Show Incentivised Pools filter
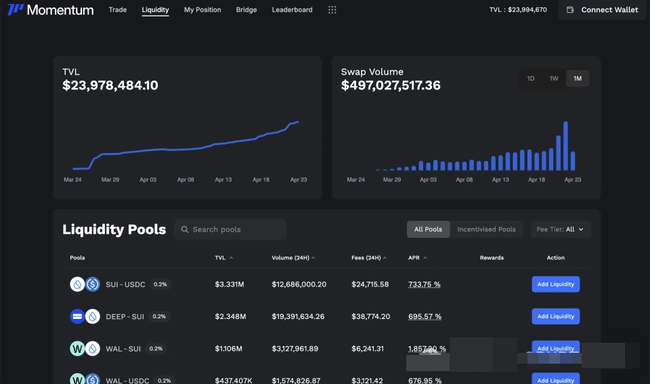The width and height of the screenshot is (650, 384). pyautogui.click(x=487, y=229)
